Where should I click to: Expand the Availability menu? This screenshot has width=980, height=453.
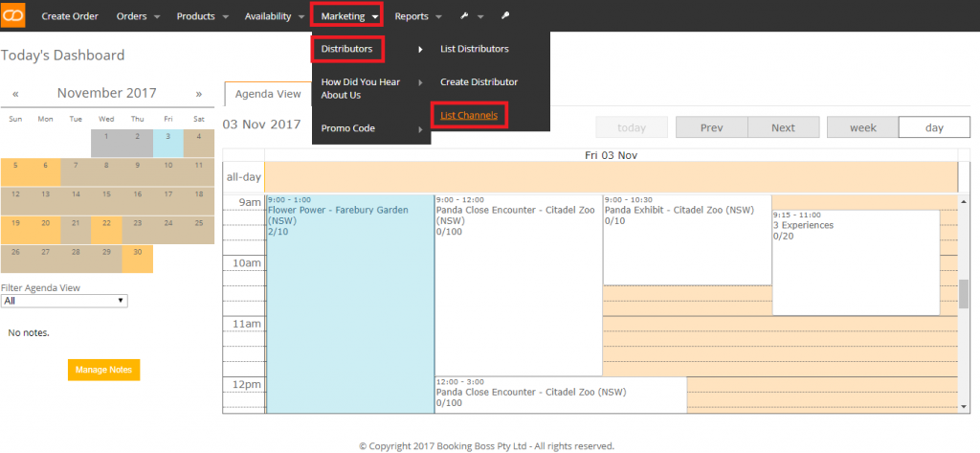[274, 16]
